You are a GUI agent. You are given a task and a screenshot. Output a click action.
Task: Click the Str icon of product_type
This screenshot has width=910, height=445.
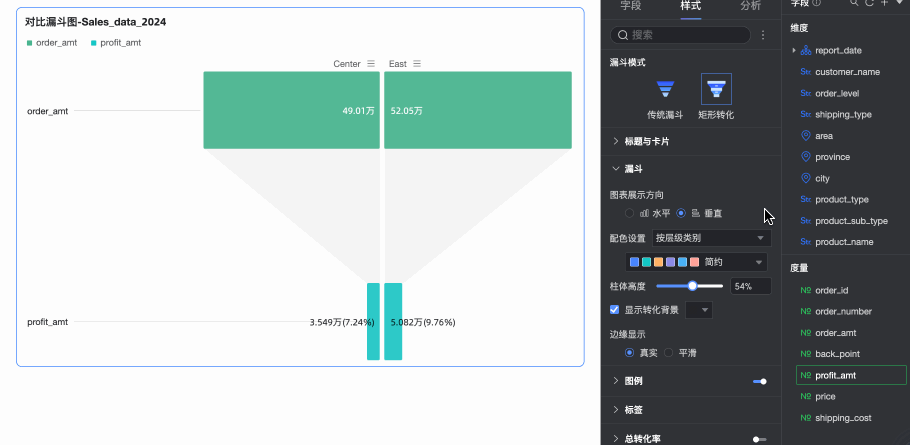point(806,199)
